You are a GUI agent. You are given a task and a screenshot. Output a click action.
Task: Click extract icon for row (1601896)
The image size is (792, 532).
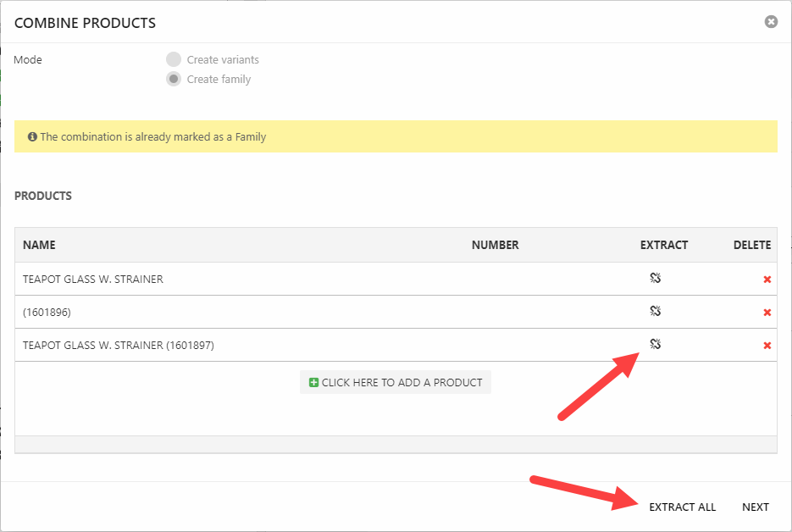click(x=655, y=311)
